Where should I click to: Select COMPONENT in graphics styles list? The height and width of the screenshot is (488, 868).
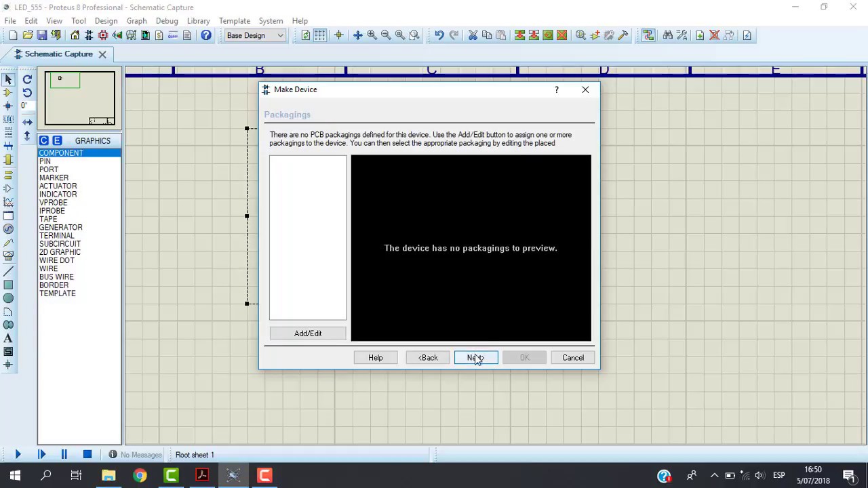point(79,153)
